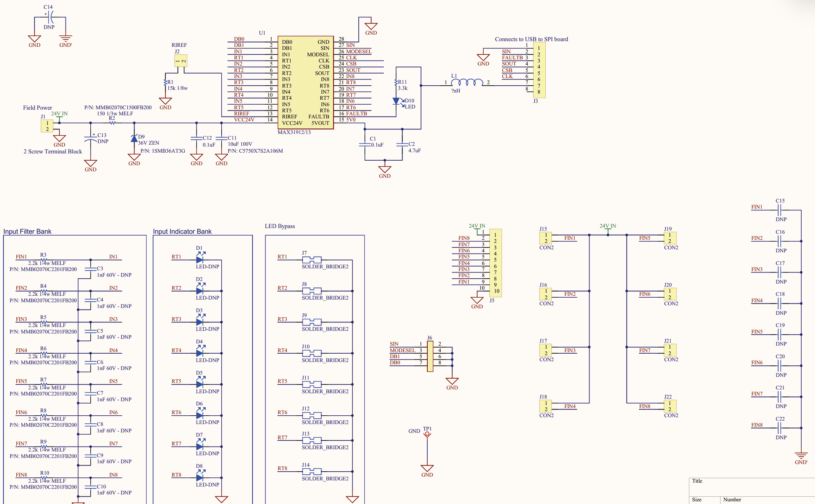Click 'Connects to USB to SPI board' note
Image resolution: width=815 pixels, height=504 pixels.
[x=531, y=39]
